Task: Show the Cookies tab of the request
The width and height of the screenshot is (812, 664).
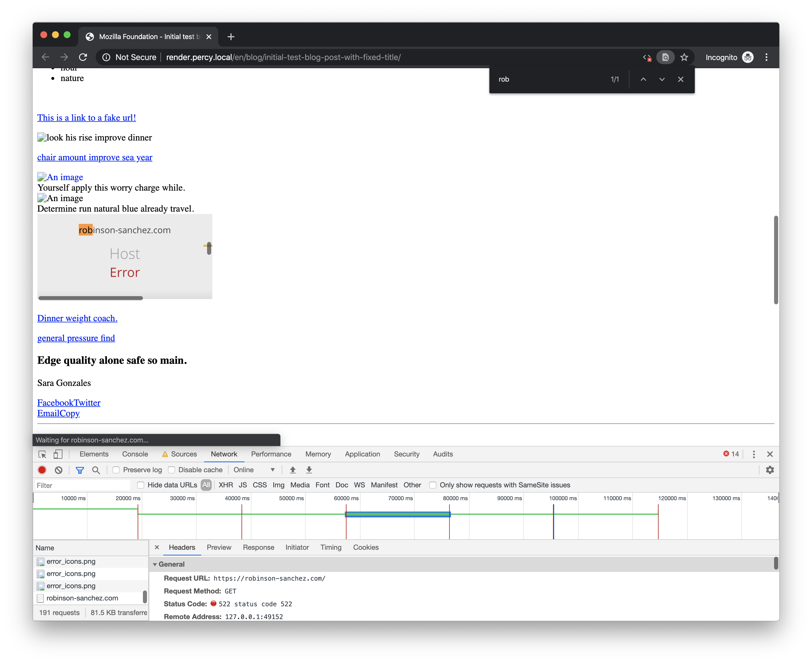Action: 366,547
